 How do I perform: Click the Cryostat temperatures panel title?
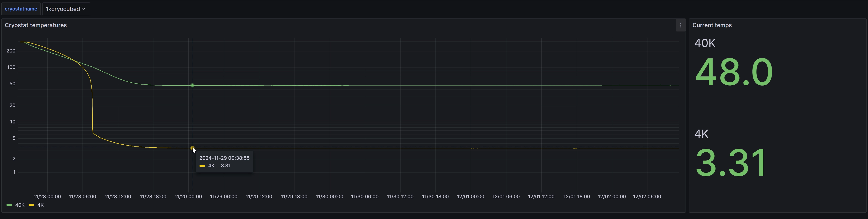tap(36, 25)
